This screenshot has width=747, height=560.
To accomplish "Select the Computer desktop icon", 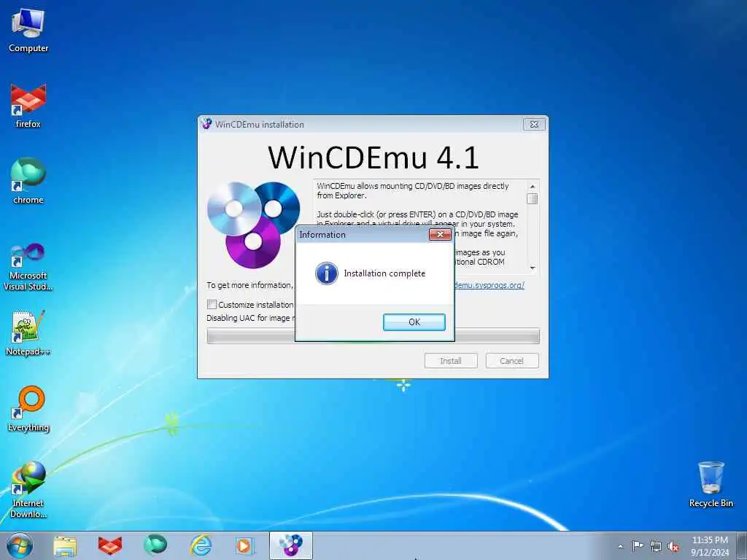I will (x=28, y=30).
